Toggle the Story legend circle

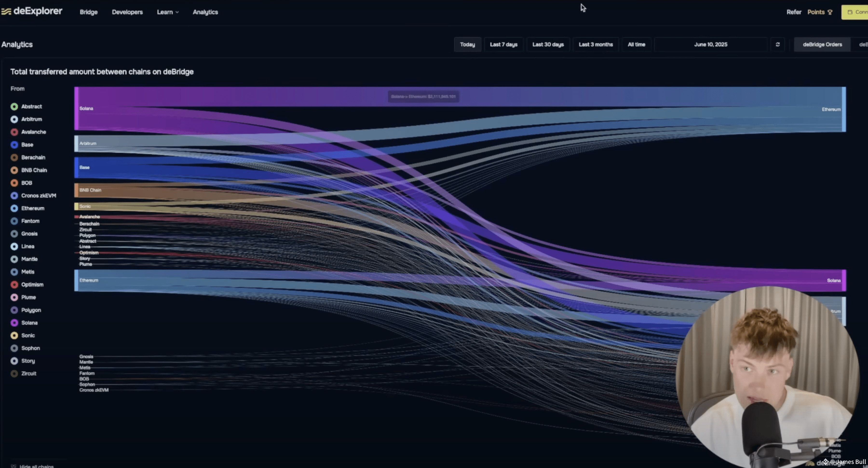tap(14, 361)
